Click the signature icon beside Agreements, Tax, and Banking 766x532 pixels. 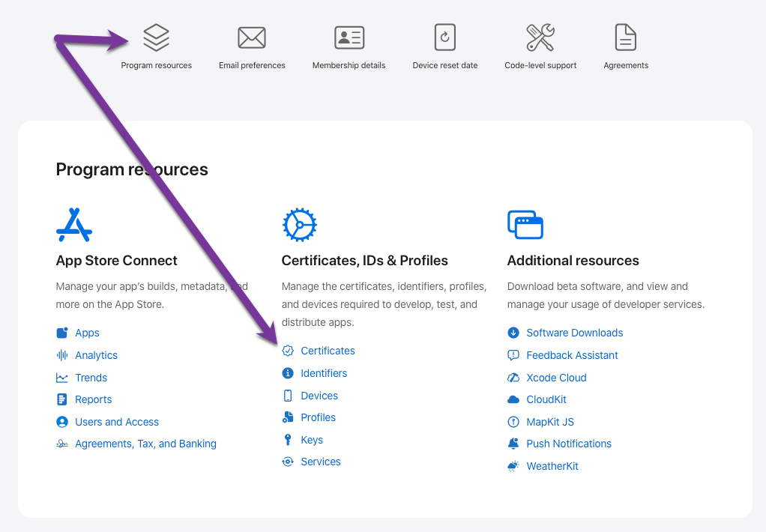click(62, 444)
